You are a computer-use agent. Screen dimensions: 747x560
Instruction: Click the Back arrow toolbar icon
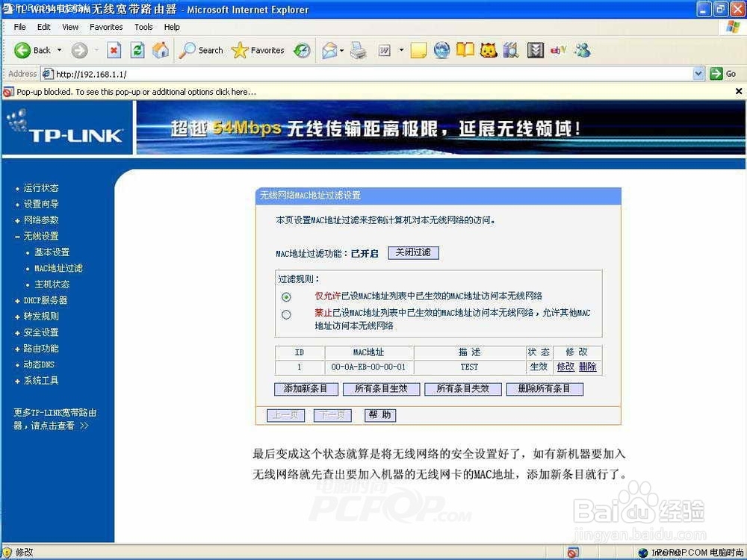[22, 50]
